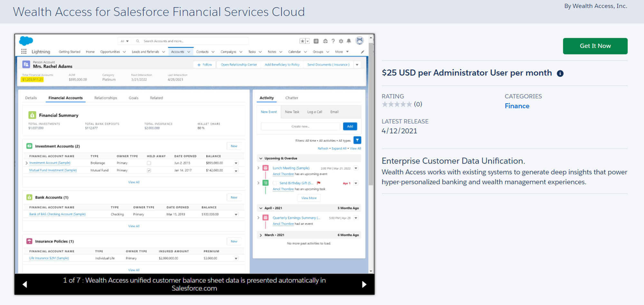The height and width of the screenshot is (305, 644).
Task: Open global actions plus icon
Action: 316,41
